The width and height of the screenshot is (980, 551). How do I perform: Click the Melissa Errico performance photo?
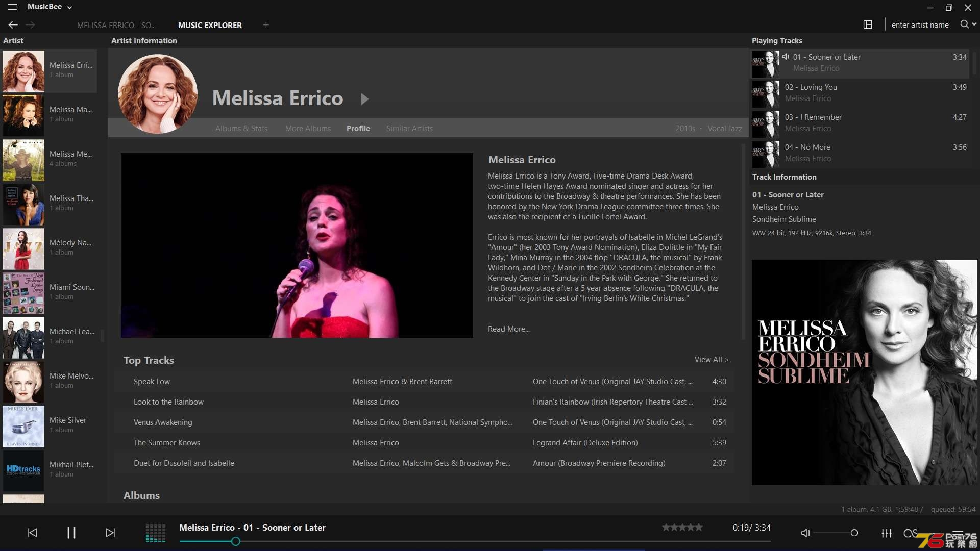[297, 245]
